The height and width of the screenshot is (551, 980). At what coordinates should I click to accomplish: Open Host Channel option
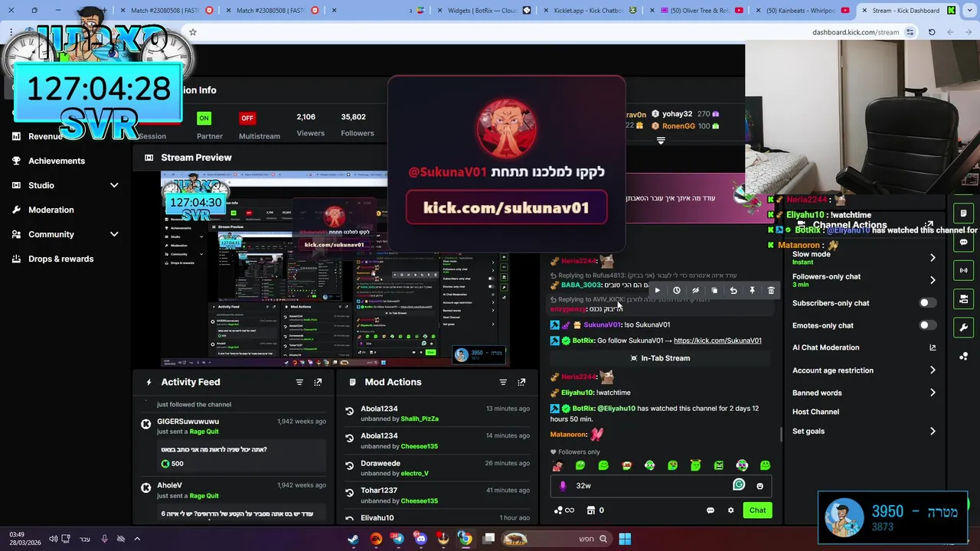(x=815, y=412)
